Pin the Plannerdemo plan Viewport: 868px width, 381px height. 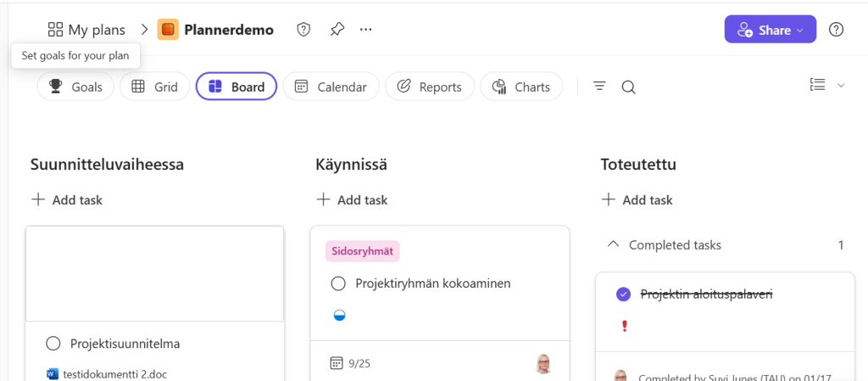pyautogui.click(x=337, y=30)
